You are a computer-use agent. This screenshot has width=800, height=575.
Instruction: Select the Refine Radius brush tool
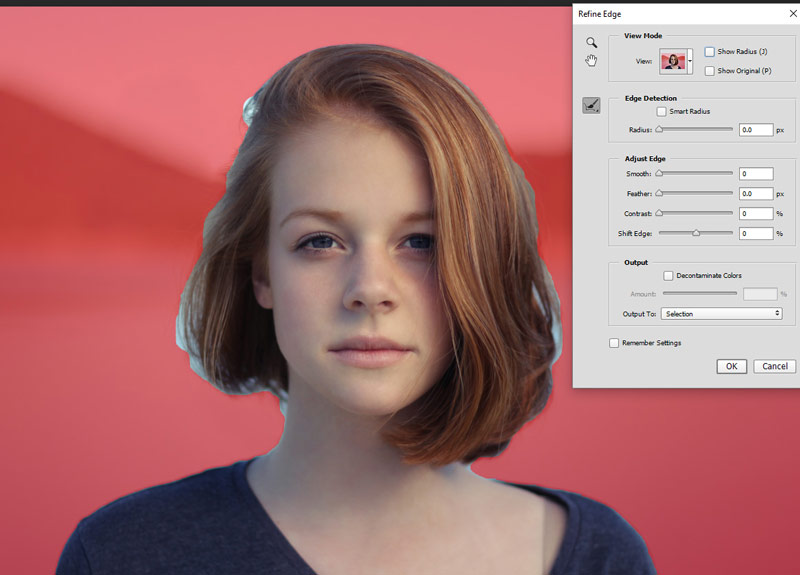click(591, 106)
